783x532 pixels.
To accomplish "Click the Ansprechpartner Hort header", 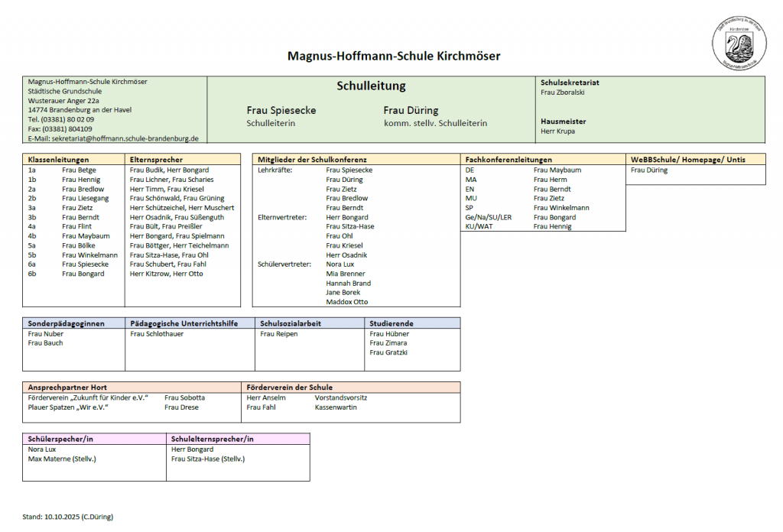I will pos(67,388).
